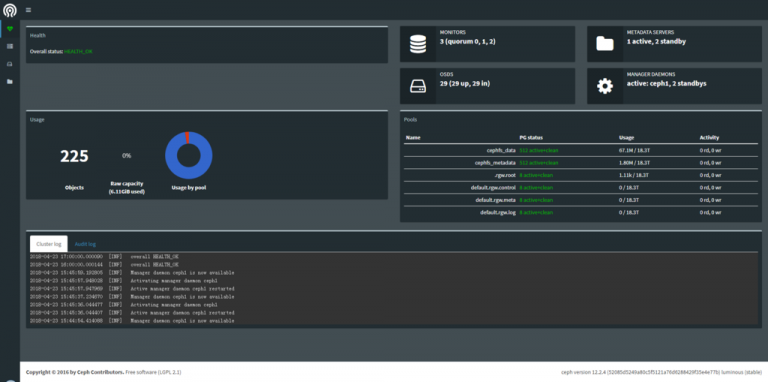Click the 1 active, 2 standby text

[x=656, y=42]
